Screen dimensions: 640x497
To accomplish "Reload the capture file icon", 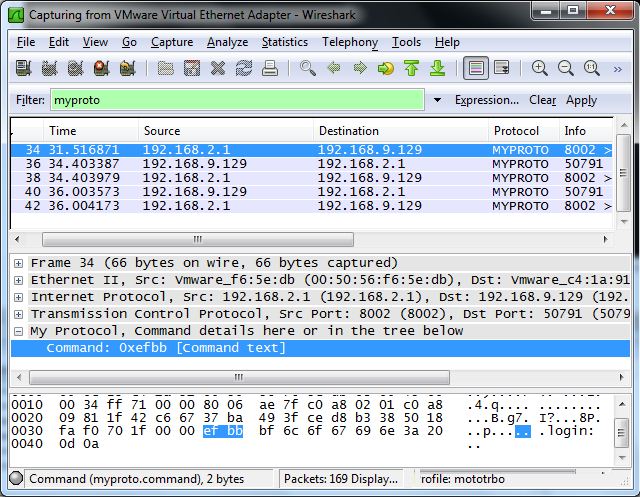I will [x=244, y=68].
